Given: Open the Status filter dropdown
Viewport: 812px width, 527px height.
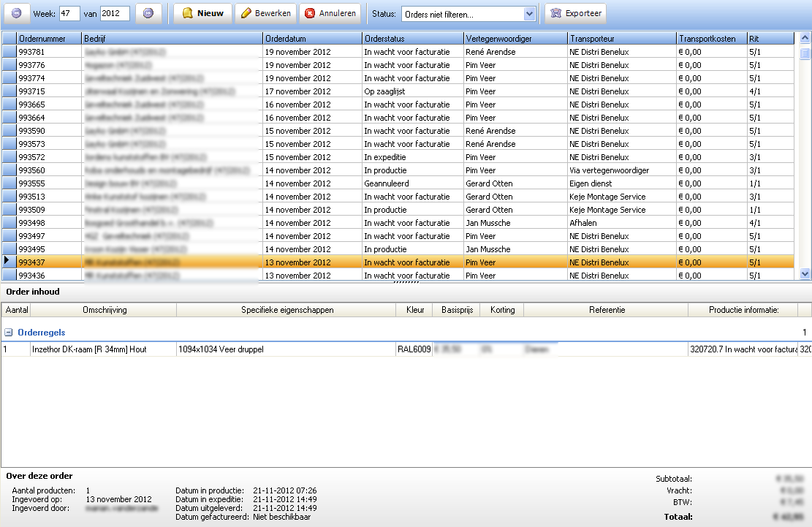Looking at the screenshot, I should [529, 14].
